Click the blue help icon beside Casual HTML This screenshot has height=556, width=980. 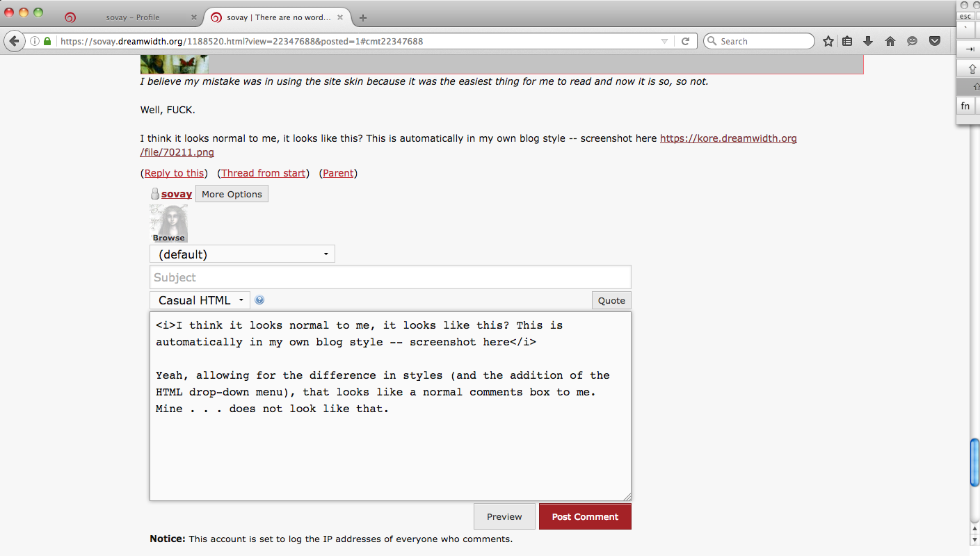(259, 300)
